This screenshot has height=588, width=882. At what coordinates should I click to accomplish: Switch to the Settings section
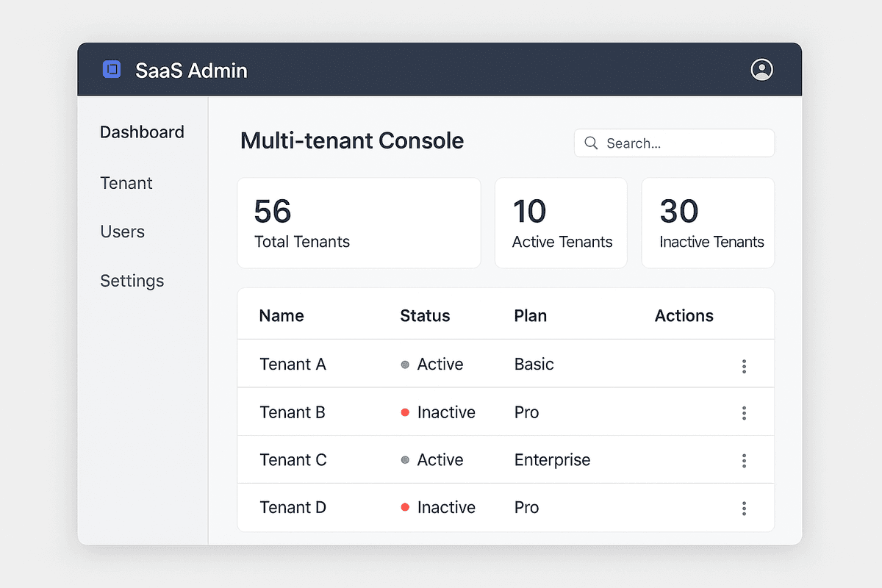click(x=132, y=281)
